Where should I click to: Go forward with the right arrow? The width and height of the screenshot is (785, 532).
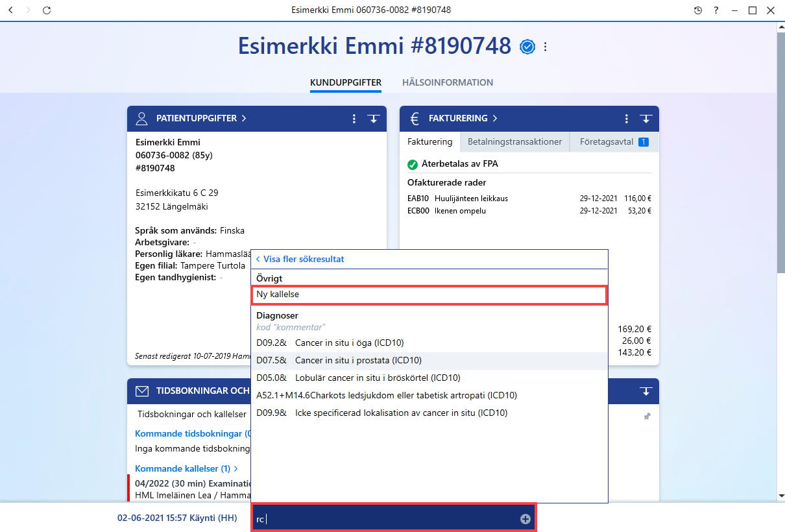(x=28, y=10)
